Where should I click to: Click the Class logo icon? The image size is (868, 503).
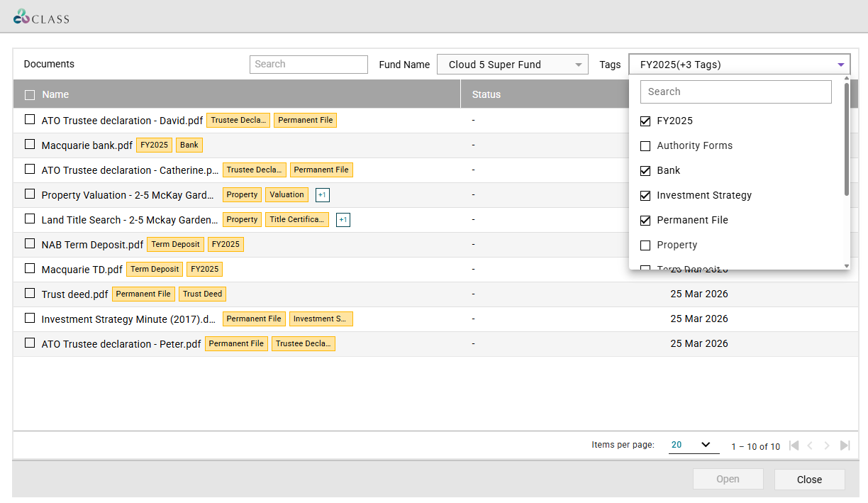point(23,17)
